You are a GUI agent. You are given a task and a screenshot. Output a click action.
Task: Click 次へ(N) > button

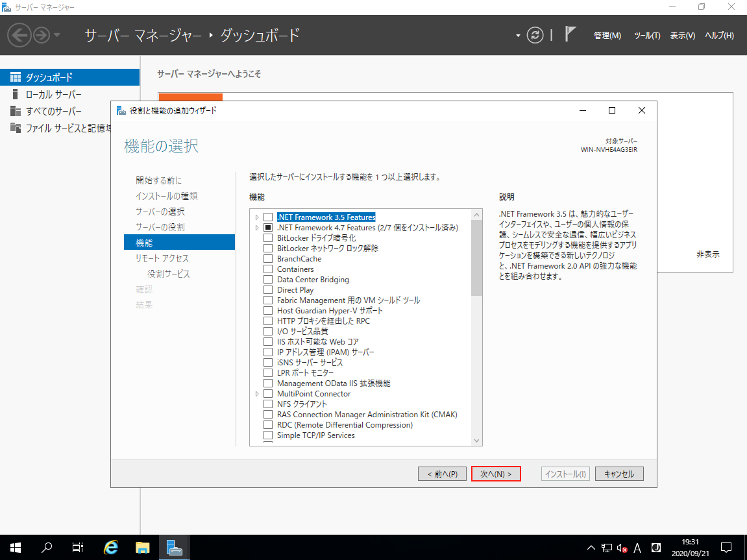click(x=496, y=474)
